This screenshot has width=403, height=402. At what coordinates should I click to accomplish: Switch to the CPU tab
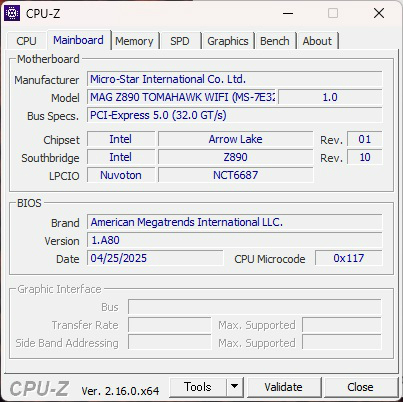26,41
